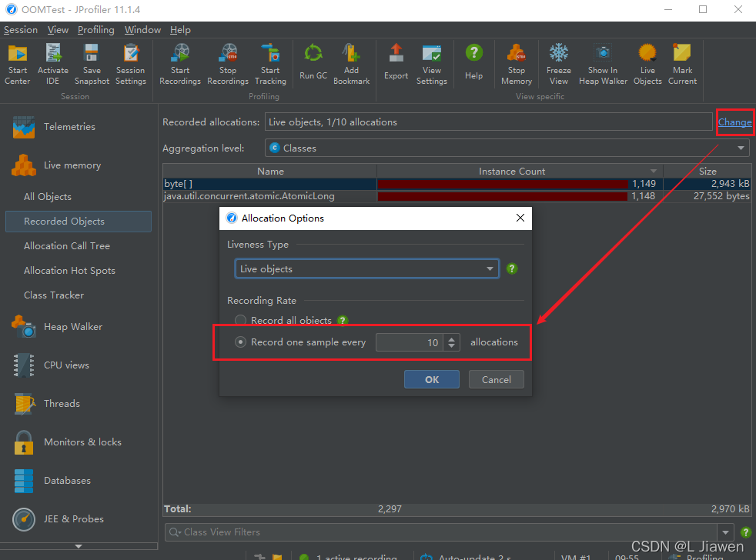This screenshot has width=756, height=560.
Task: Click the Size column header
Action: click(x=707, y=171)
